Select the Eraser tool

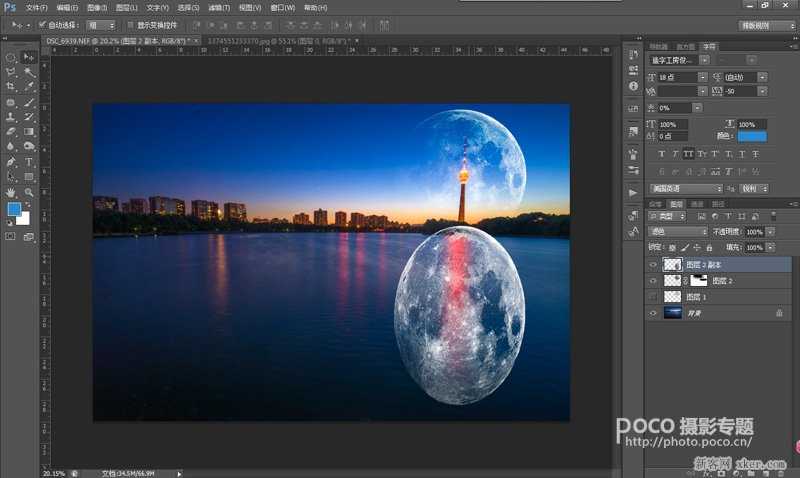(11, 132)
